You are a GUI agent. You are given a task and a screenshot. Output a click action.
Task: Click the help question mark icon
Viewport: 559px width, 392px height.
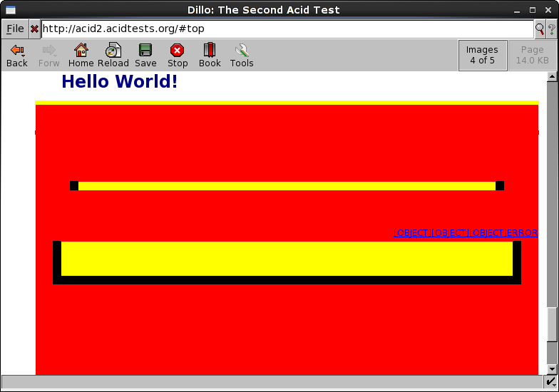tap(551, 29)
